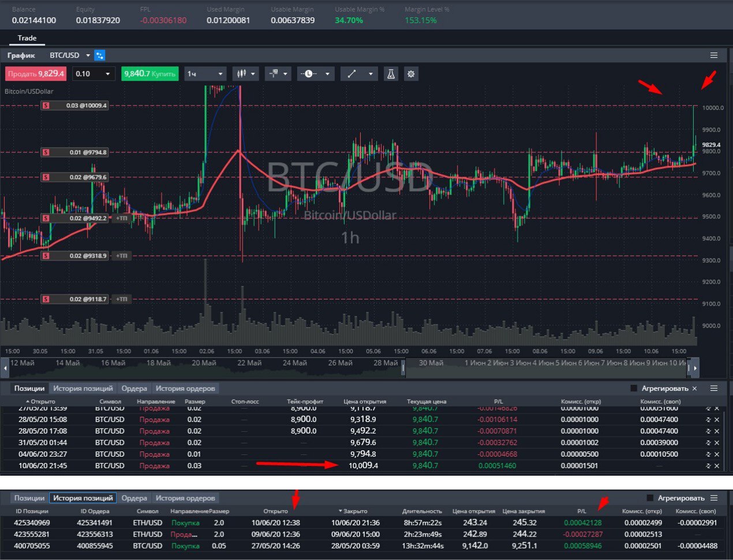Click the Margin Level value 153.15%
Image resolution: width=733 pixels, height=560 pixels.
[x=421, y=20]
